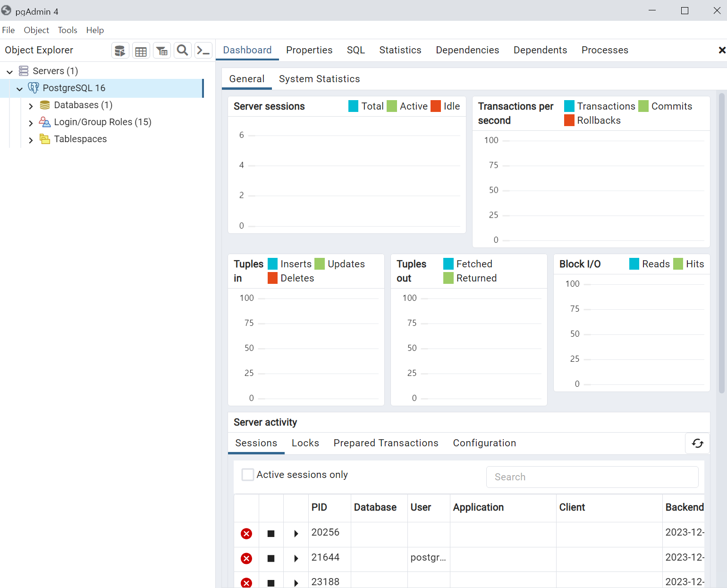Switch to the Processes tab
Viewport: 727px width, 588px height.
605,50
